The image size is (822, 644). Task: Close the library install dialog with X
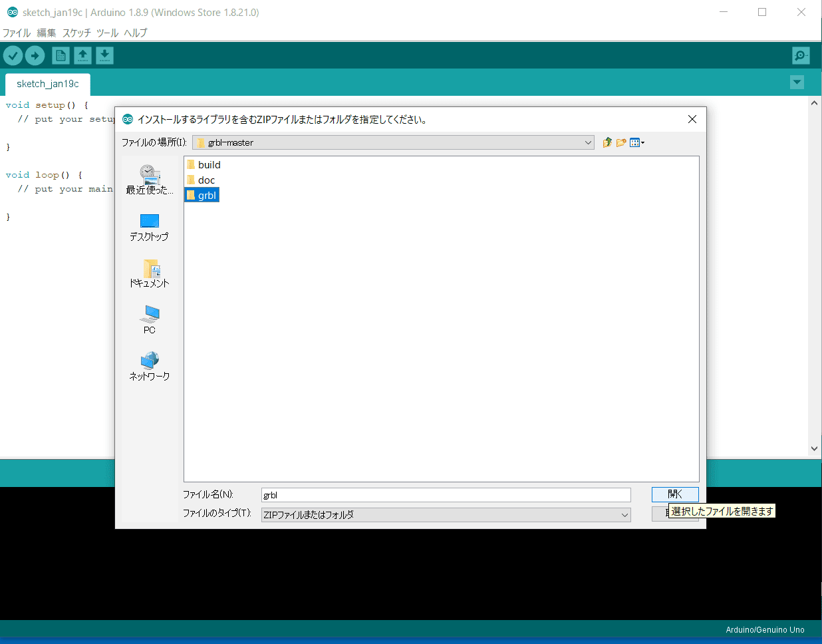point(692,119)
